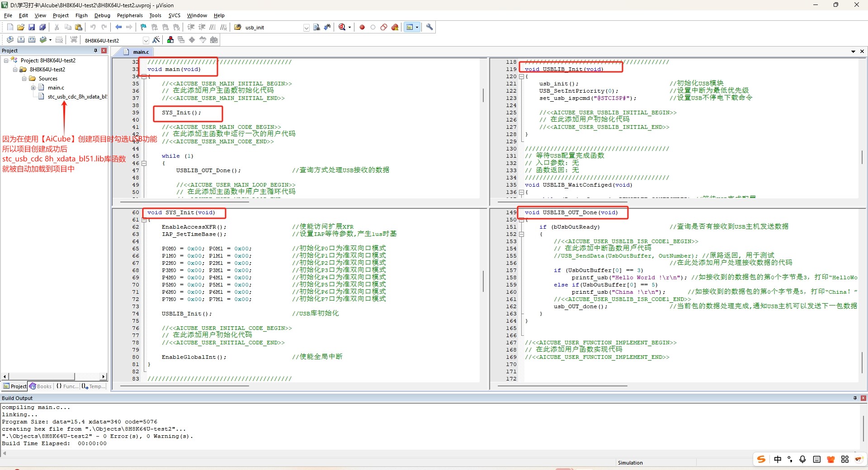Collapse USBLIB_Init function fold at line 120
Screen dimensions: 868x470
(521, 76)
